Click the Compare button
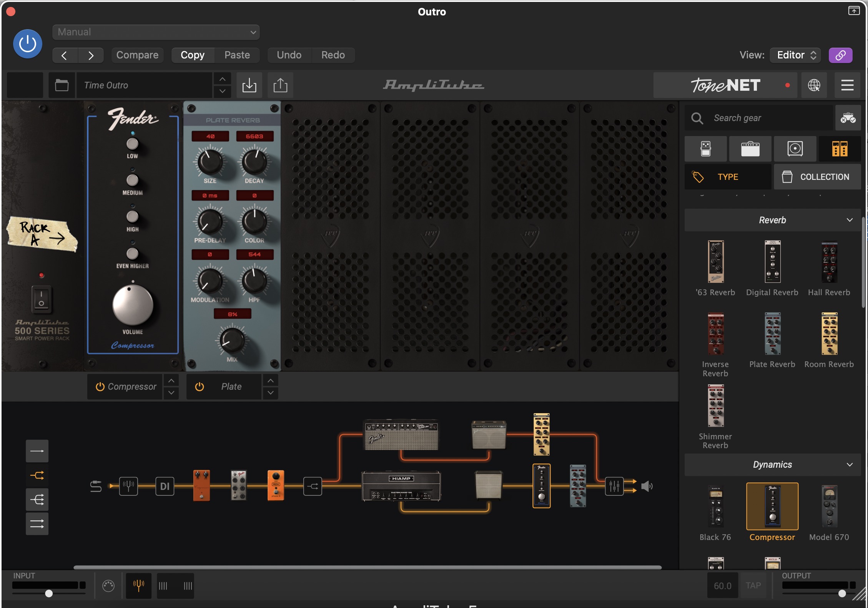Viewport: 868px width, 608px height. point(137,55)
